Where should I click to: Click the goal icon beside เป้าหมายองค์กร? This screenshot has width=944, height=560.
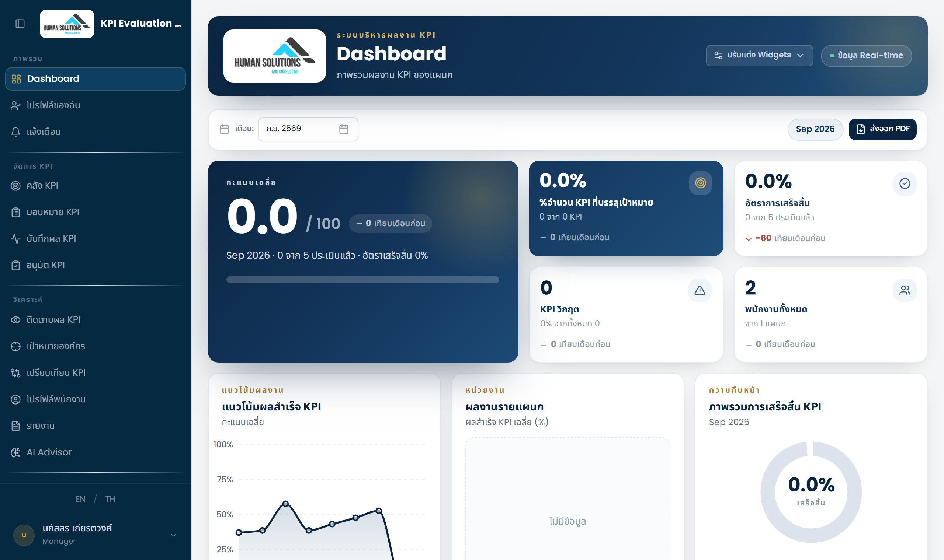click(x=15, y=346)
